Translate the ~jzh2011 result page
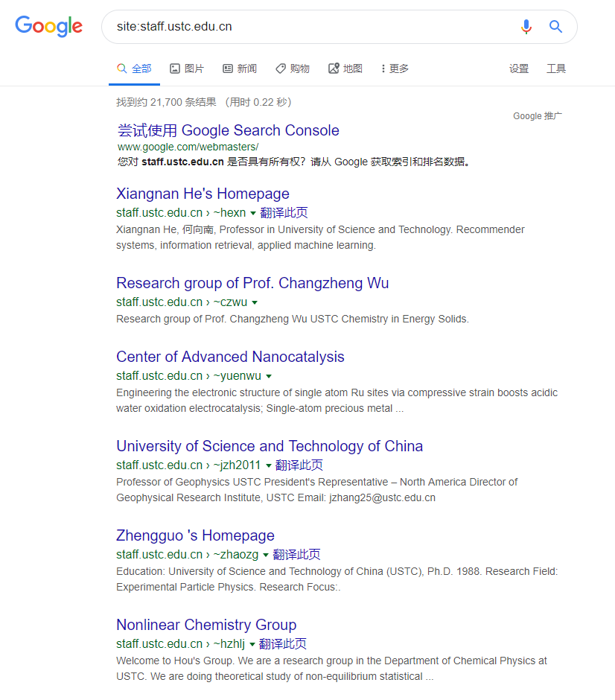Viewport: 615px width, 700px height. (x=299, y=465)
